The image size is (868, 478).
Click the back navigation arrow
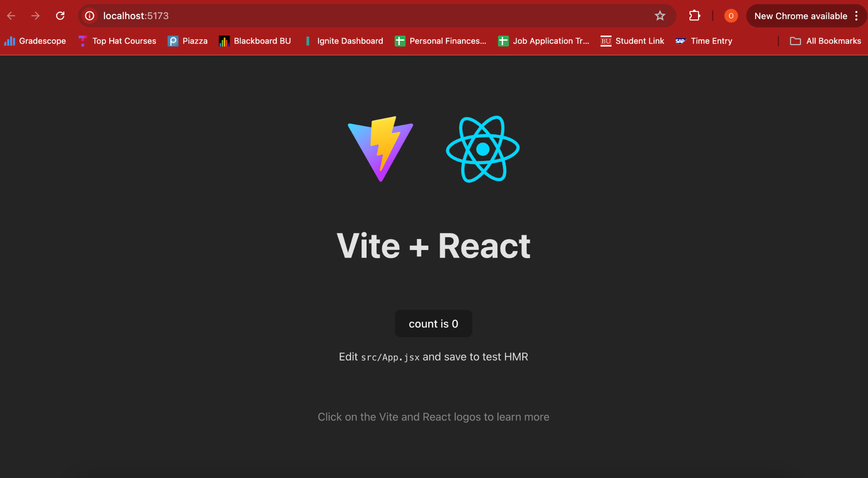11,15
